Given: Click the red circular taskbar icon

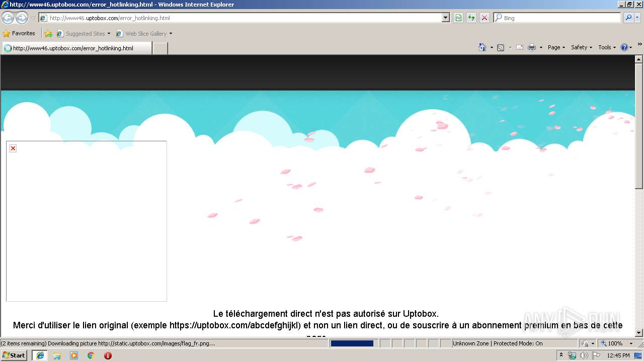Looking at the screenshot, I should 108,355.
